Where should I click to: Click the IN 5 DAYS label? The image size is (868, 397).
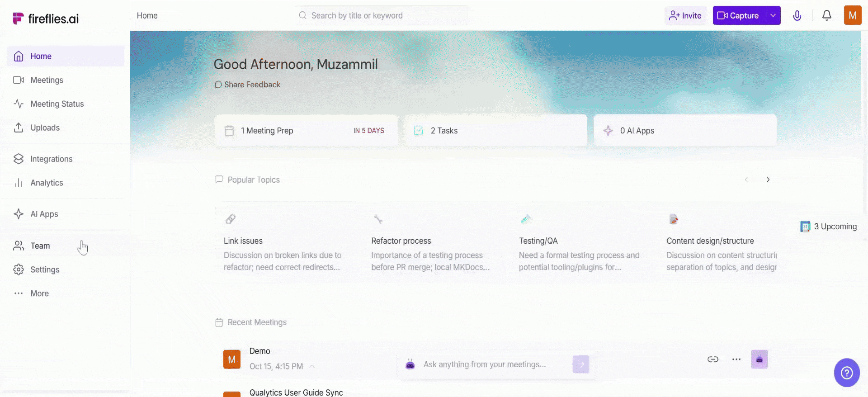tap(369, 131)
